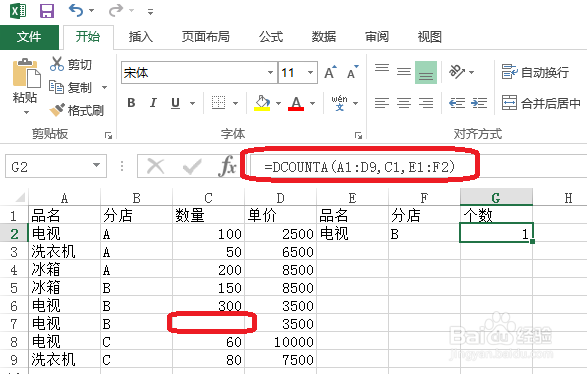Click cell F2 containing B

[424, 234]
